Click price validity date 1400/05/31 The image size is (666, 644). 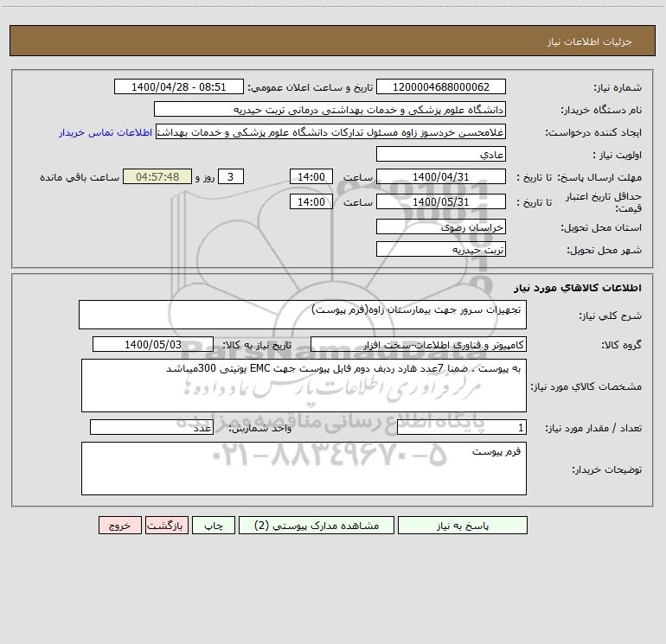[x=441, y=201]
